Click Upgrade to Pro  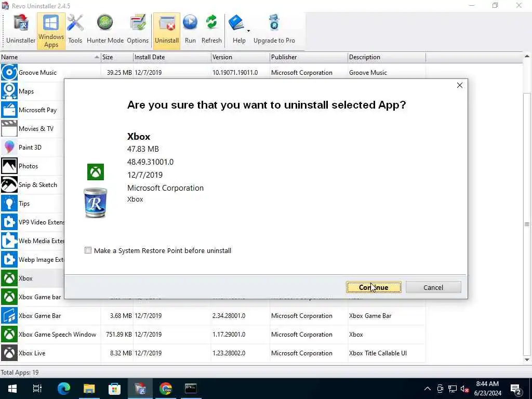pos(274,31)
